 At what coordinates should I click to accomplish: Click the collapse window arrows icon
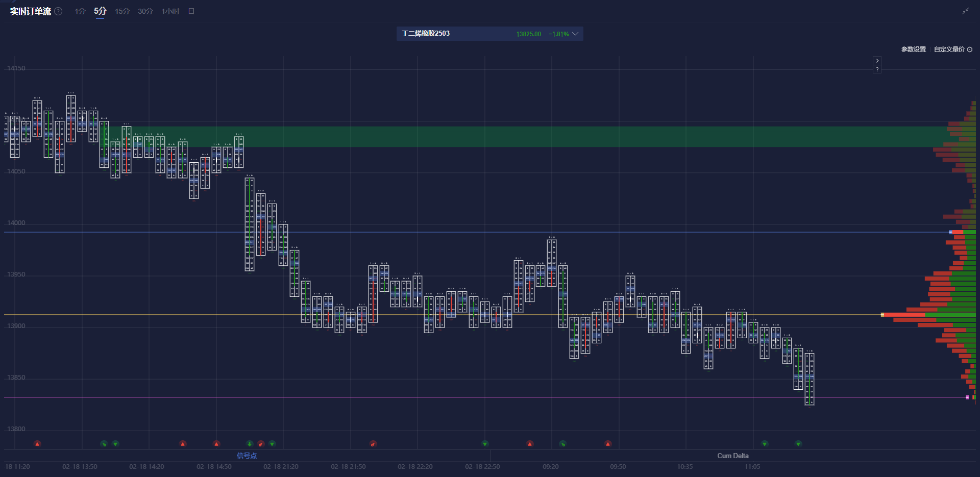click(x=965, y=11)
